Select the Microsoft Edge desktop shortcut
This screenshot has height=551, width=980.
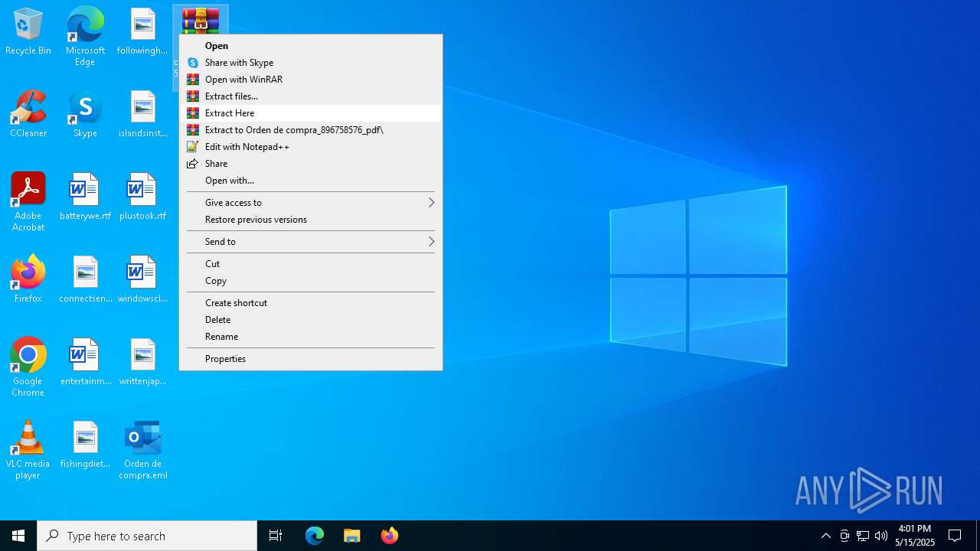[x=85, y=36]
